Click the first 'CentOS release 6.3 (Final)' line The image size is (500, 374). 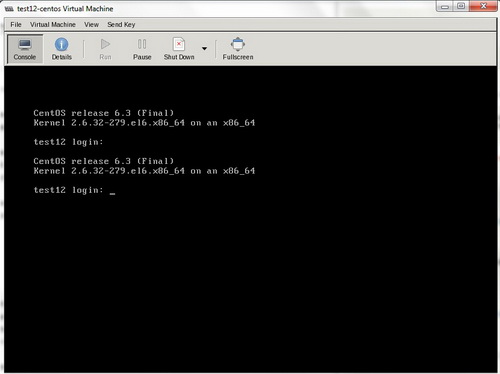click(x=104, y=113)
